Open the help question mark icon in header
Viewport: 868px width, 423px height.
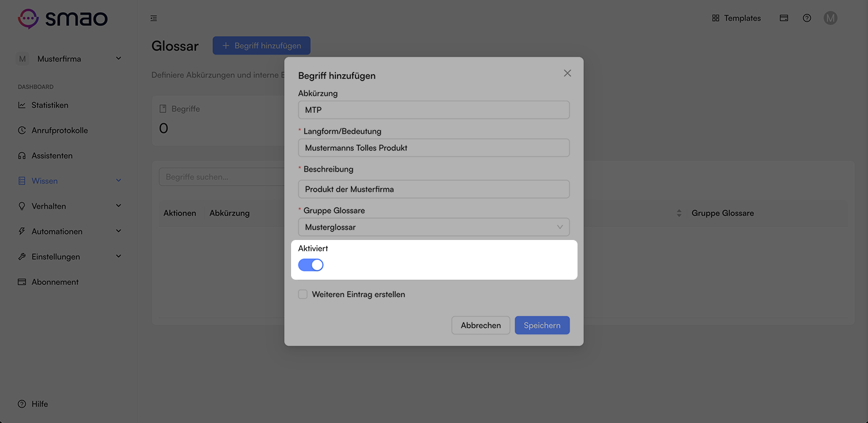pyautogui.click(x=807, y=18)
